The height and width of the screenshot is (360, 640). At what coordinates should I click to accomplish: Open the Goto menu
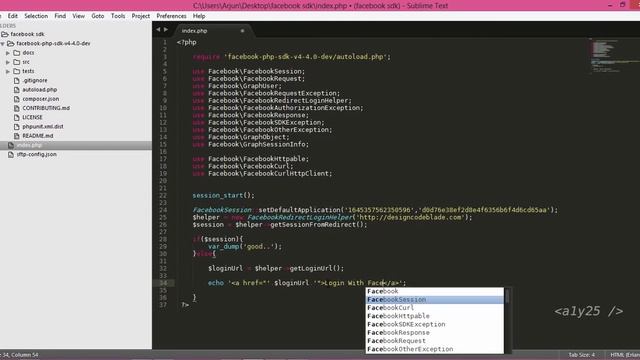(x=98, y=16)
